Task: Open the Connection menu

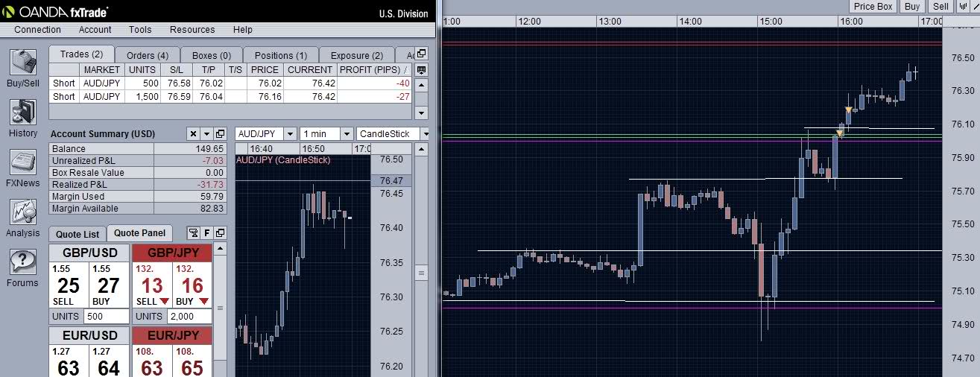Action: 37,30
